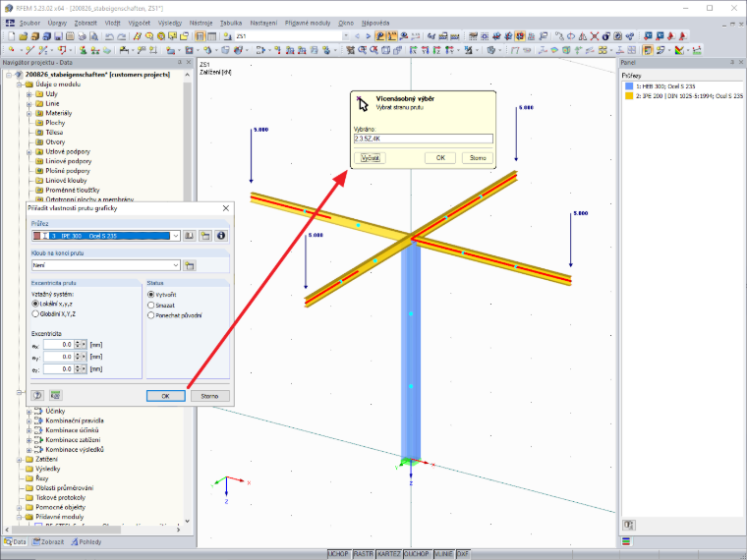Click OK in Přiřadit vlastnosti dialog
The image size is (747, 560).
165,396
